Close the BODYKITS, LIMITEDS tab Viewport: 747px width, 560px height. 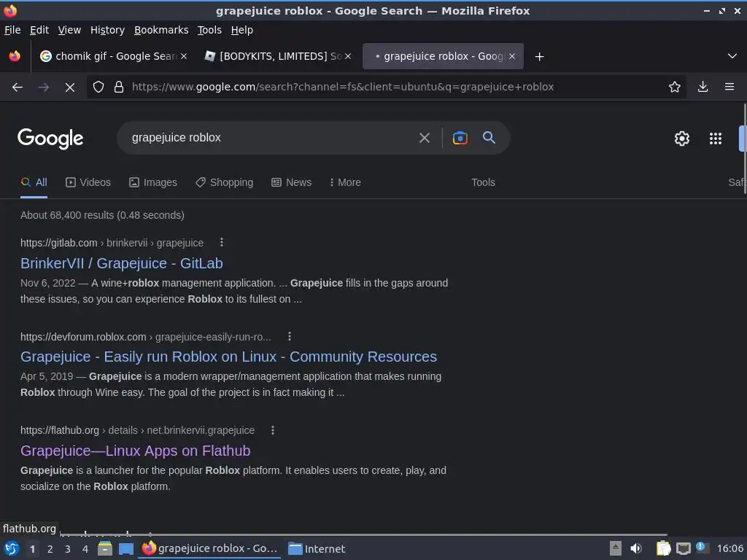coord(348,56)
